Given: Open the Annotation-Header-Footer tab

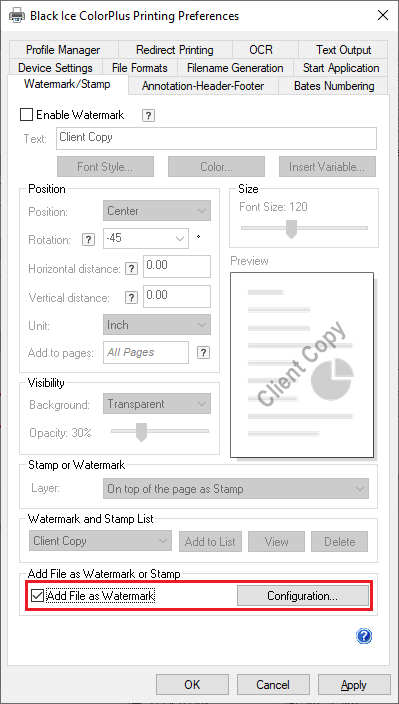Looking at the screenshot, I should pos(203,86).
